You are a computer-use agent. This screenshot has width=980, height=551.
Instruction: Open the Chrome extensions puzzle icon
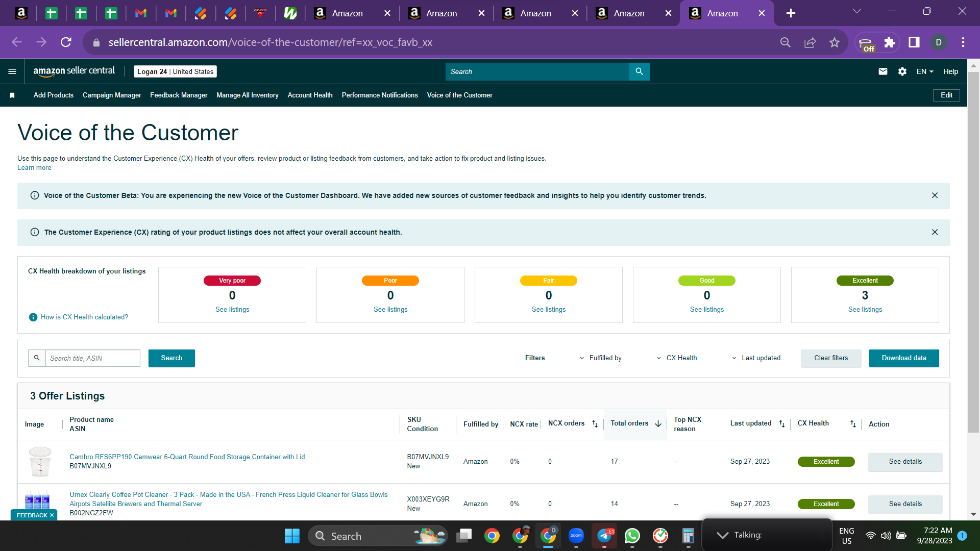point(890,42)
